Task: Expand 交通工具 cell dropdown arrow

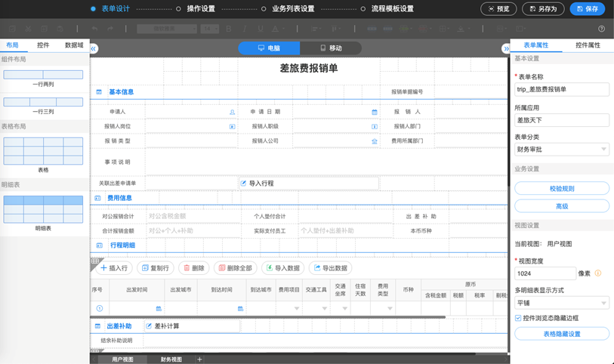Action: [x=325, y=308]
